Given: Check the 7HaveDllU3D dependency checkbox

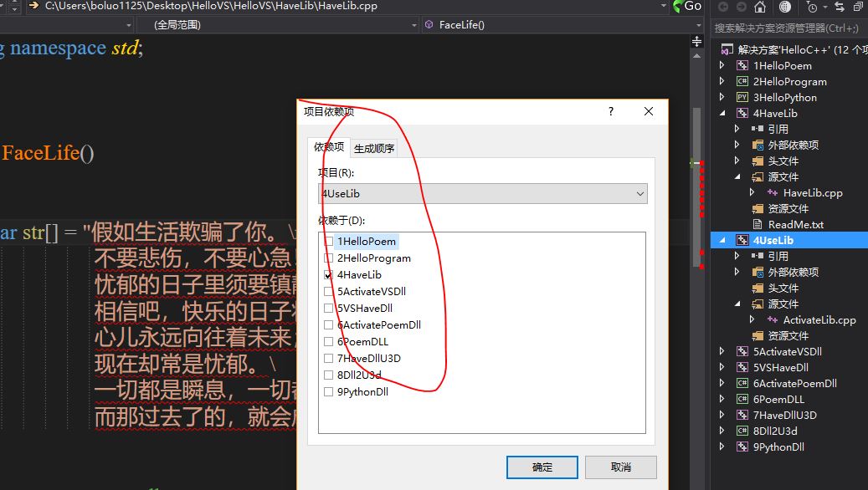Looking at the screenshot, I should pos(328,359).
